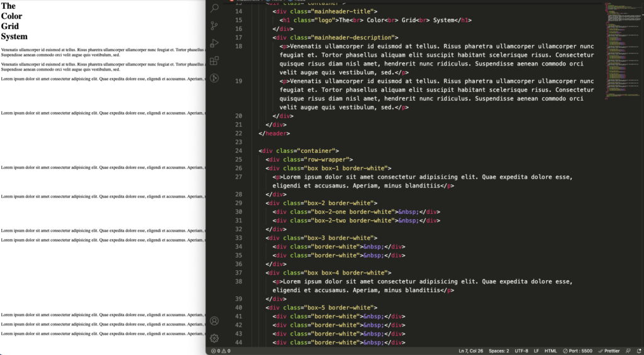Click the "box-5 border-white" code line
644x355 pixels.
321,308
